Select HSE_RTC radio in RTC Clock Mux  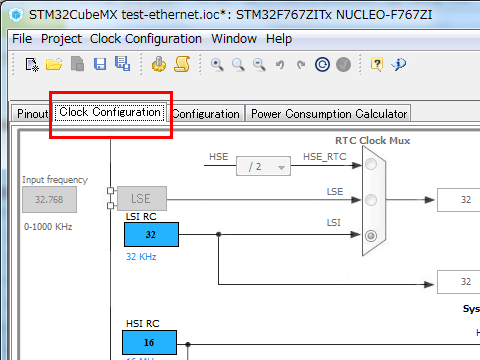click(x=371, y=164)
